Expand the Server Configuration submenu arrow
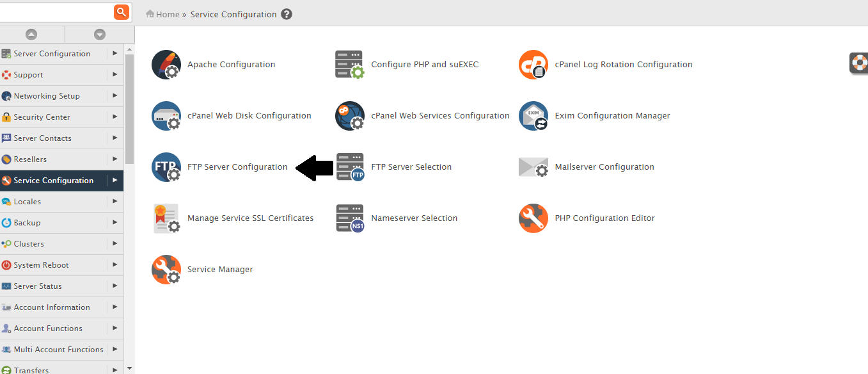This screenshot has width=868, height=374. pos(115,53)
